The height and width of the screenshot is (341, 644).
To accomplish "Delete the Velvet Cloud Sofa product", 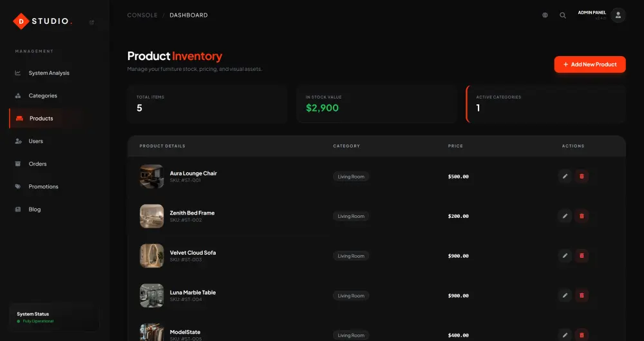I will pyautogui.click(x=582, y=256).
